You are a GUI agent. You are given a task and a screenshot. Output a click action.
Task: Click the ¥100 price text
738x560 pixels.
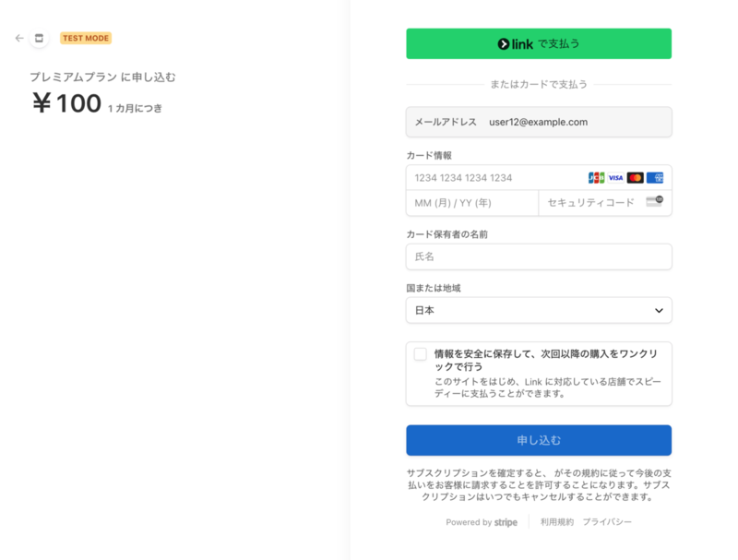click(66, 103)
